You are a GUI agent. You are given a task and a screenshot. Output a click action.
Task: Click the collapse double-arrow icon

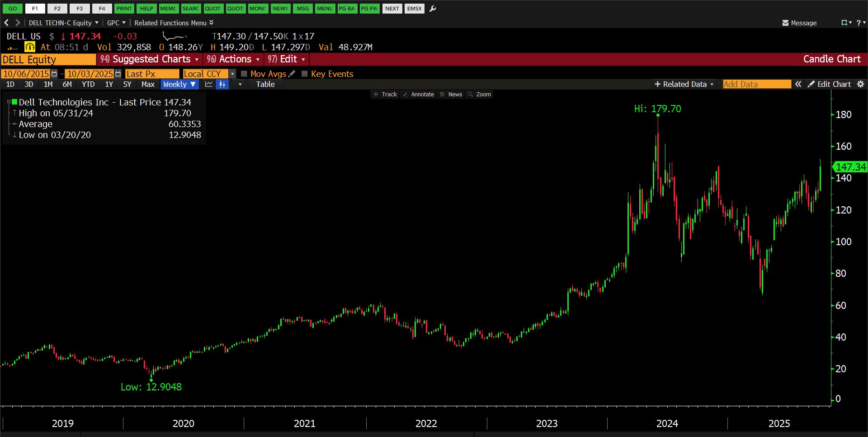pos(798,84)
